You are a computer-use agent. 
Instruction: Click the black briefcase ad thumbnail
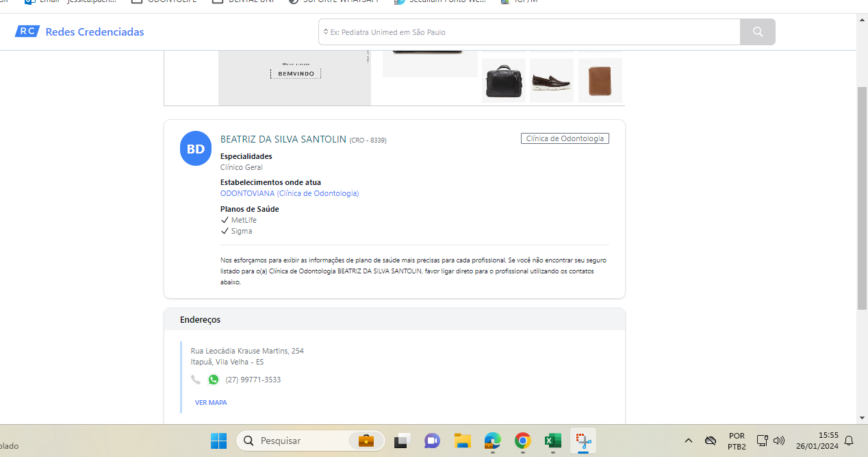[504, 80]
